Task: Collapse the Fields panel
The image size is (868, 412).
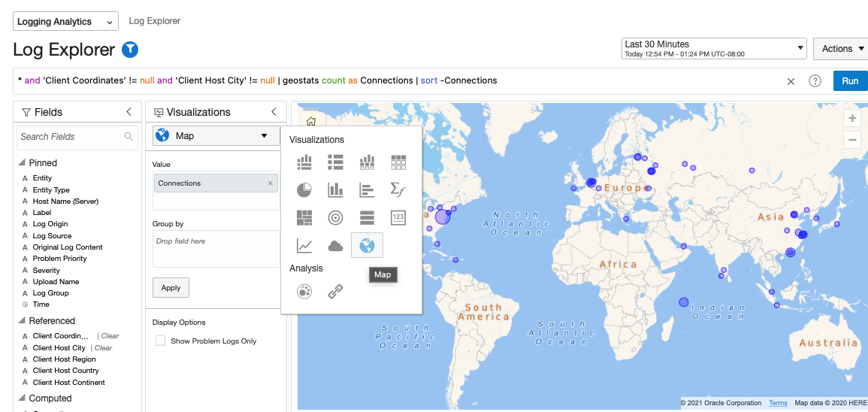Action: (129, 112)
